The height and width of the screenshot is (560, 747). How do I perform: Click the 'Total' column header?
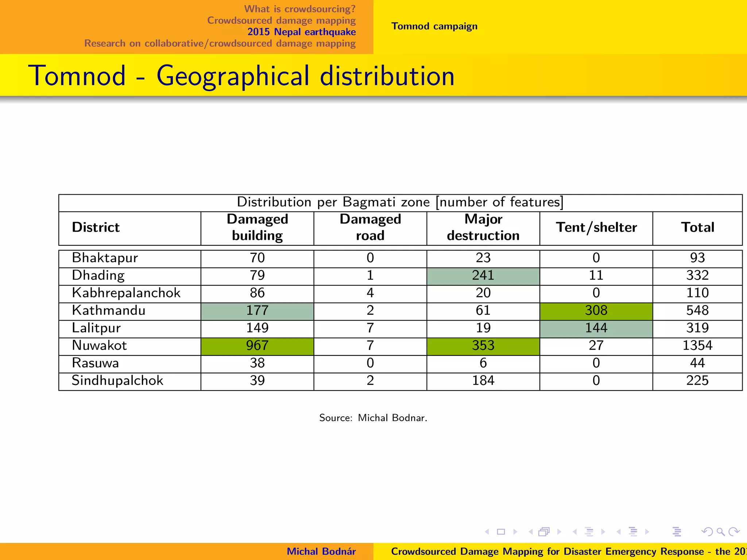click(x=697, y=227)
